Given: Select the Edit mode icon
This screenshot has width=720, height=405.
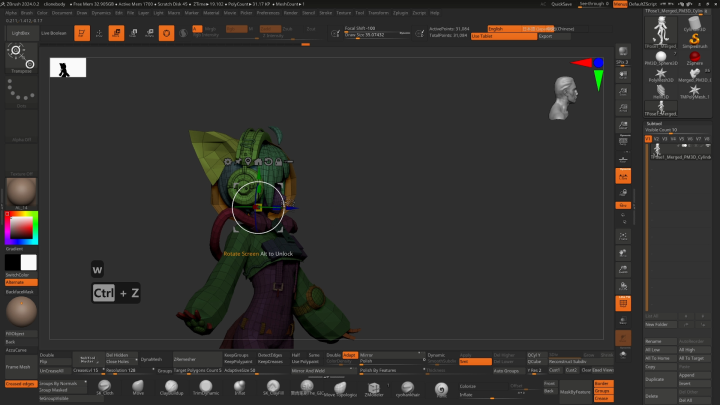Looking at the screenshot, I should pos(82,33).
